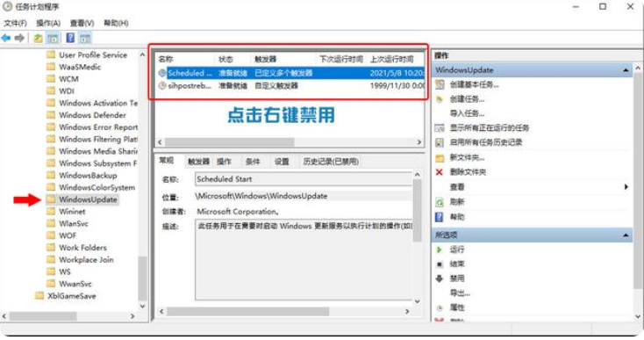Screen dimensions: 644x340
Task: Click the tree pane scroll-up arrow
Action: pos(142,54)
